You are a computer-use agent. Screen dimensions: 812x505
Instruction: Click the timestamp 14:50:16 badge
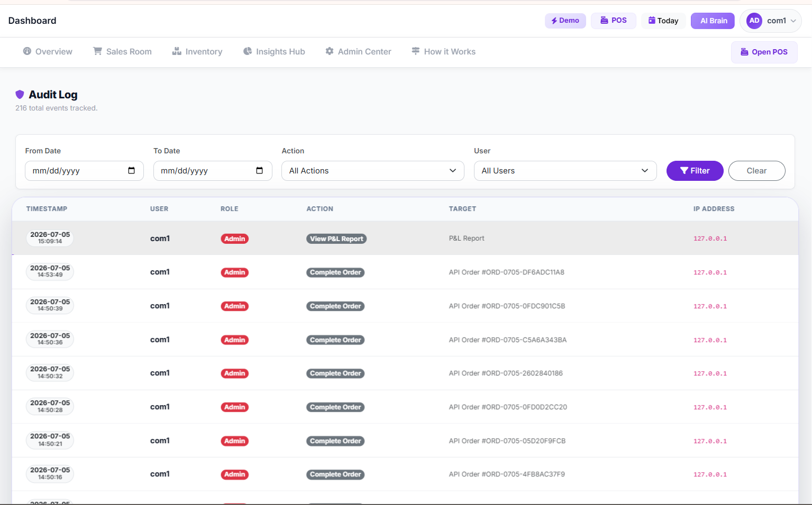pos(50,473)
